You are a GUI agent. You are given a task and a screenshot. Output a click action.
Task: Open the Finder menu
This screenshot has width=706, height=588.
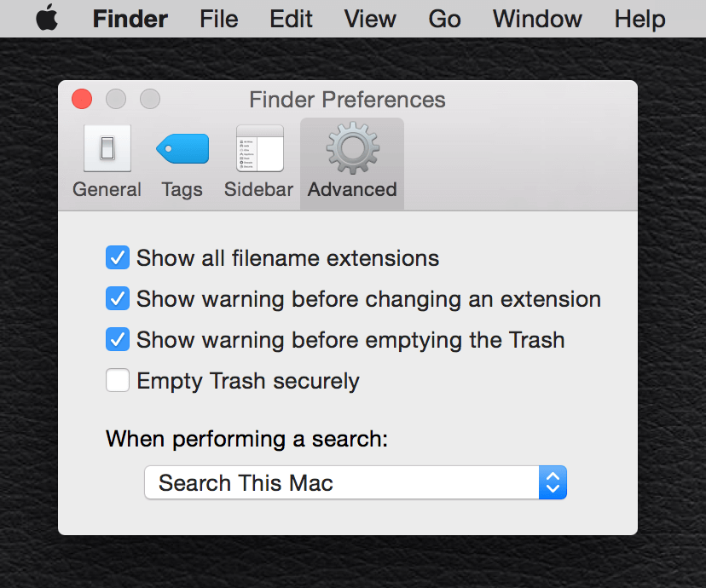click(130, 19)
